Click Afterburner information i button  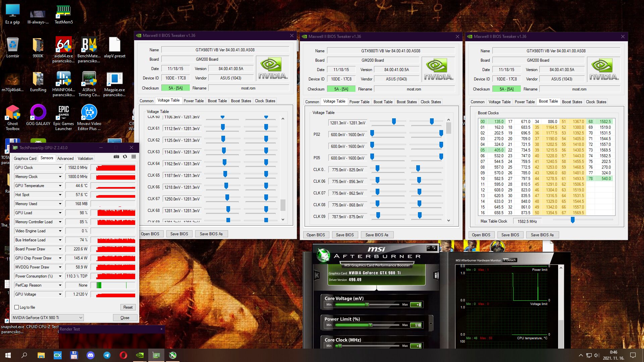(436, 276)
